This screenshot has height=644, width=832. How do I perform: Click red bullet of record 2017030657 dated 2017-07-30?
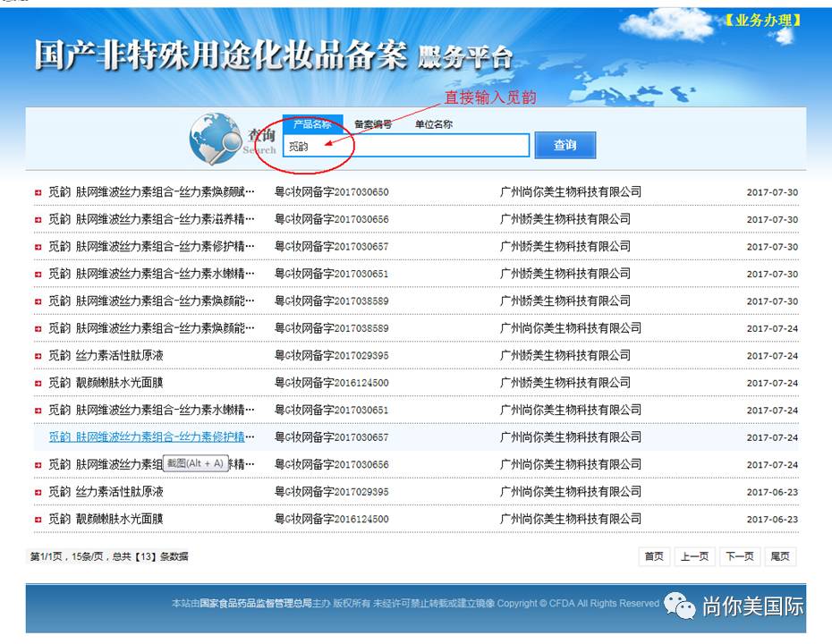[38, 247]
